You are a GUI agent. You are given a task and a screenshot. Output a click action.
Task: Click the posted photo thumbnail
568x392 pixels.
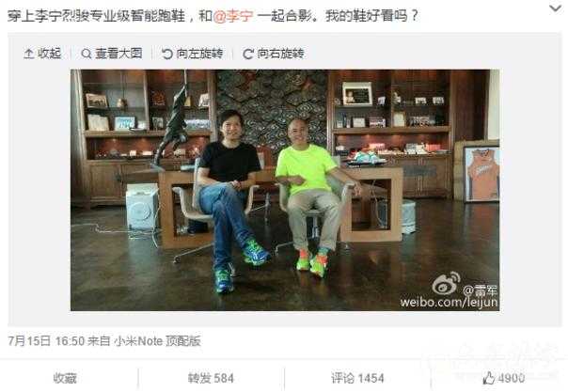285,190
